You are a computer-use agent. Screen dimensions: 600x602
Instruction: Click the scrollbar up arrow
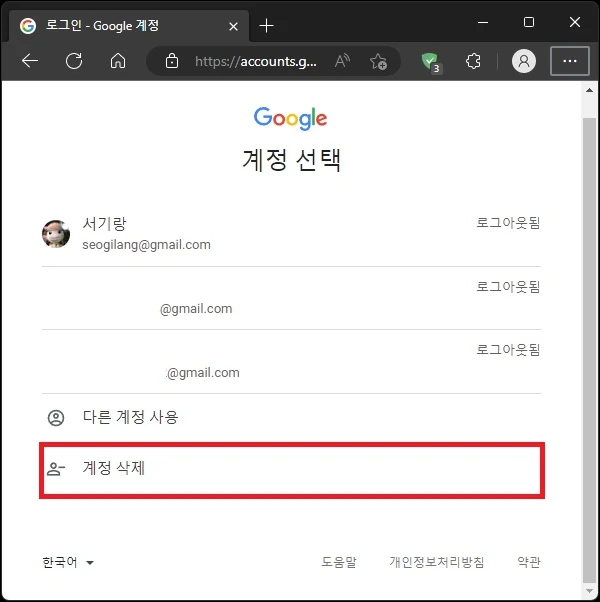589,91
